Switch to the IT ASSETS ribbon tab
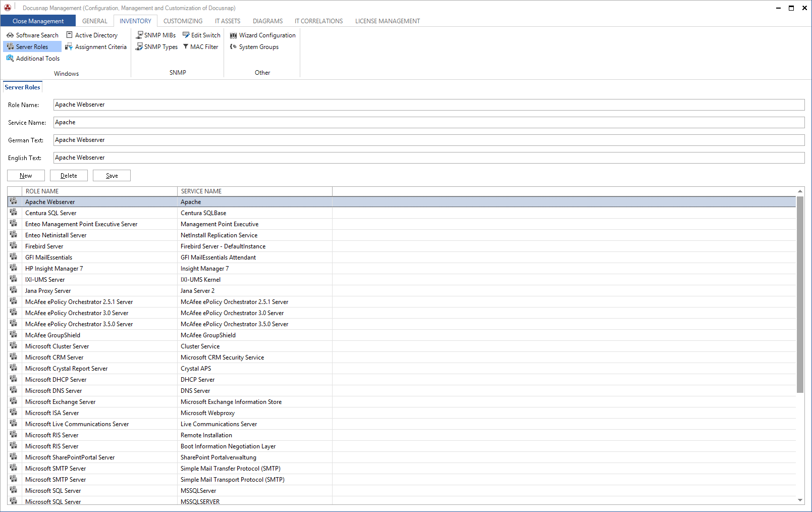 tap(228, 21)
